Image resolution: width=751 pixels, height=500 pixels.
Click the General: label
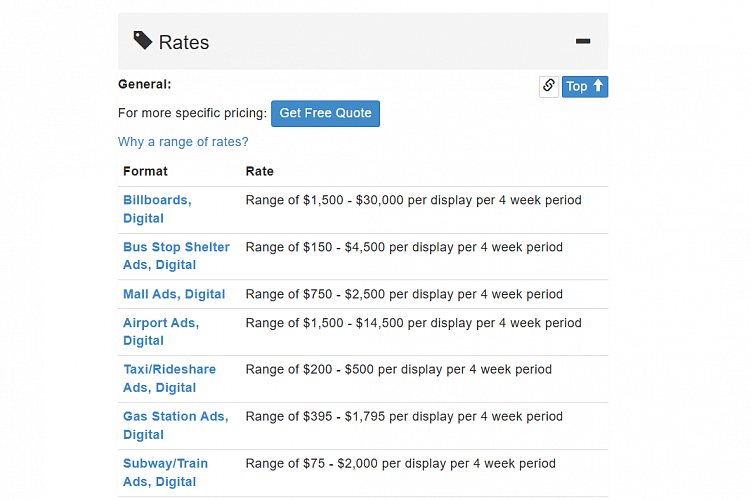144,85
